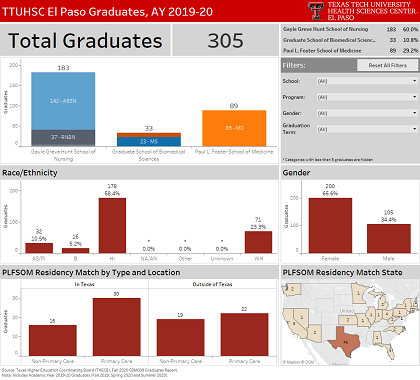The image size is (420, 380).
Task: Click the Male gender bar
Action: tap(389, 238)
